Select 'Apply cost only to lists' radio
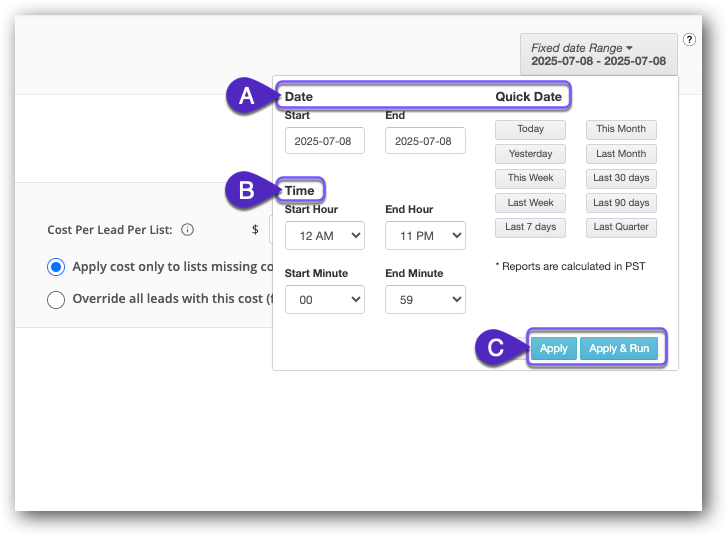This screenshot has height=536, width=727. [56, 267]
